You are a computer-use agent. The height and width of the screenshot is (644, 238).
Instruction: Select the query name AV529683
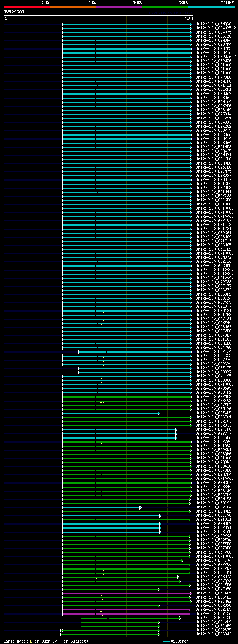[14, 12]
